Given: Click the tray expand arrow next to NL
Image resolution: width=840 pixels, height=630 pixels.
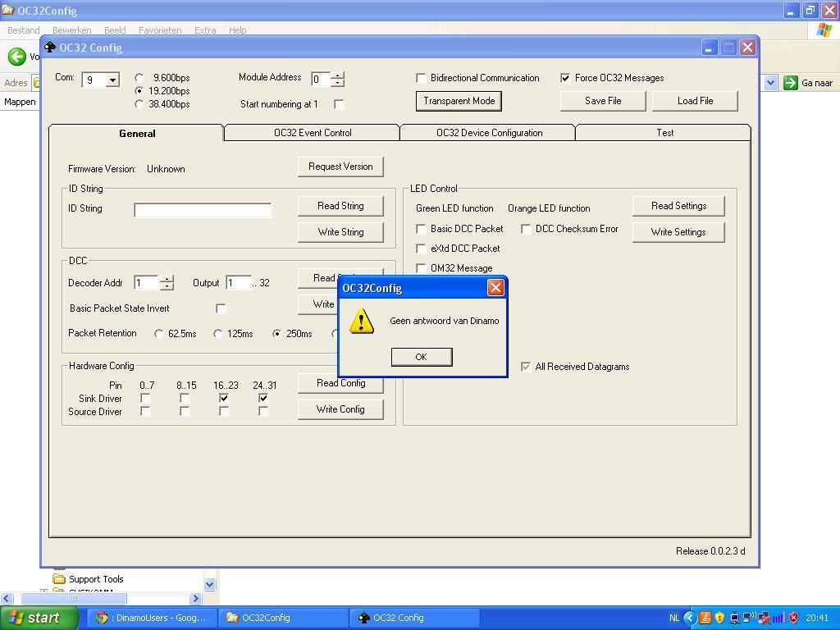Looking at the screenshot, I should click(x=689, y=618).
